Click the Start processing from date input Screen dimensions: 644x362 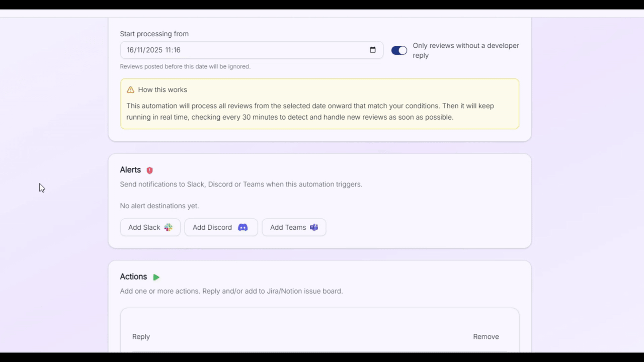coord(226,50)
